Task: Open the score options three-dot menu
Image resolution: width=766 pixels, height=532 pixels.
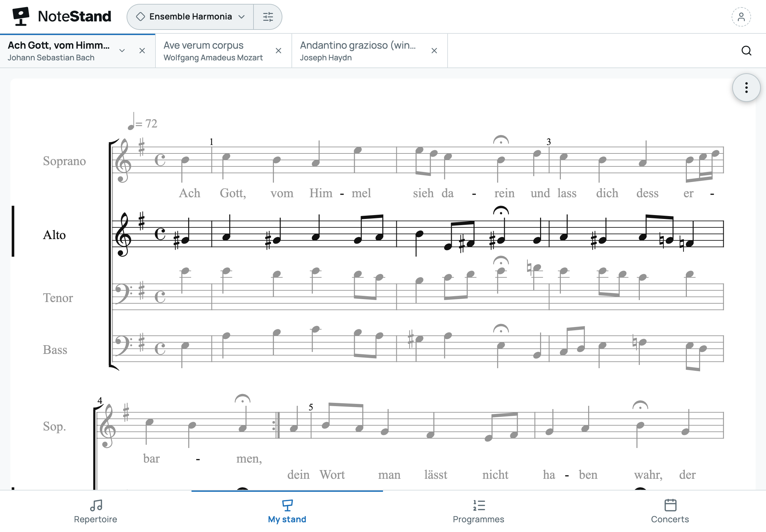Action: click(x=746, y=88)
